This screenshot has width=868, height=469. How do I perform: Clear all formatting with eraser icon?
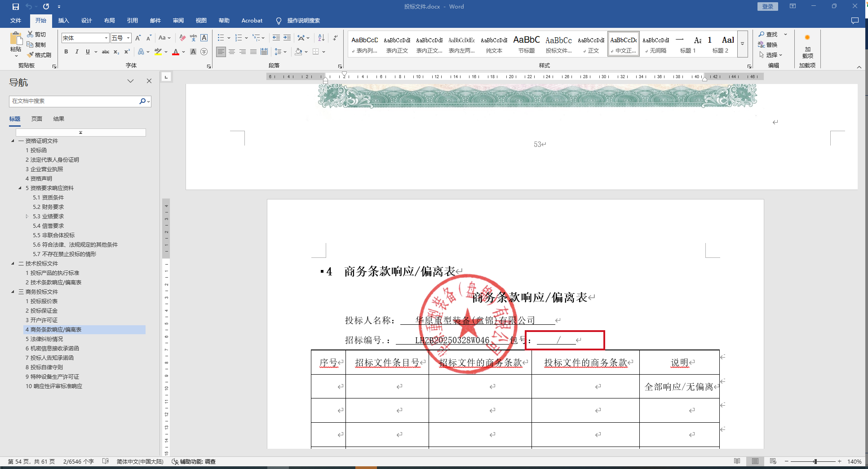tap(182, 38)
